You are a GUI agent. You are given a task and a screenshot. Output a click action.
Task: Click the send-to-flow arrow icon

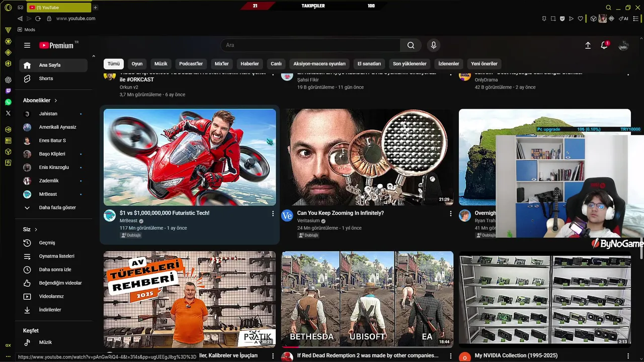coord(571,19)
